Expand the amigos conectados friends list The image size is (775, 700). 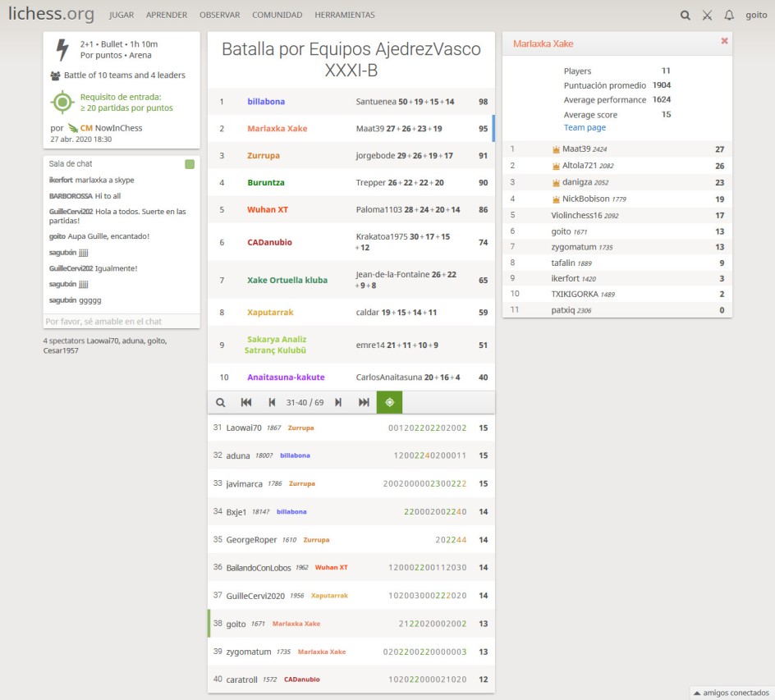click(x=731, y=692)
